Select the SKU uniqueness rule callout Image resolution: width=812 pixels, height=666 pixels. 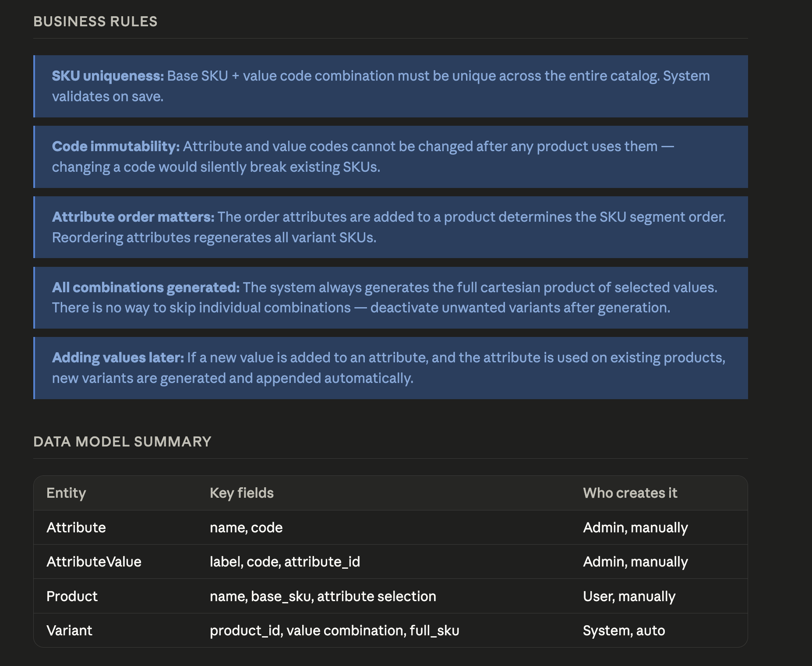click(391, 86)
